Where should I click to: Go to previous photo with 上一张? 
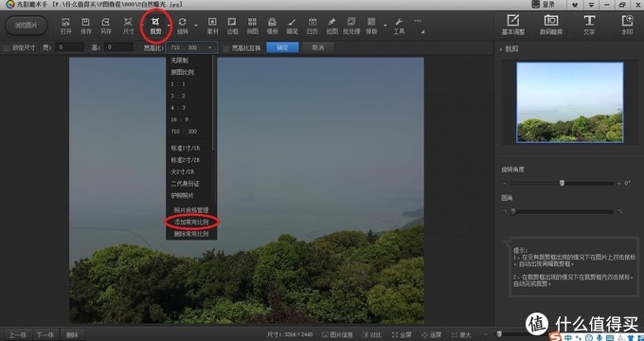point(17,334)
